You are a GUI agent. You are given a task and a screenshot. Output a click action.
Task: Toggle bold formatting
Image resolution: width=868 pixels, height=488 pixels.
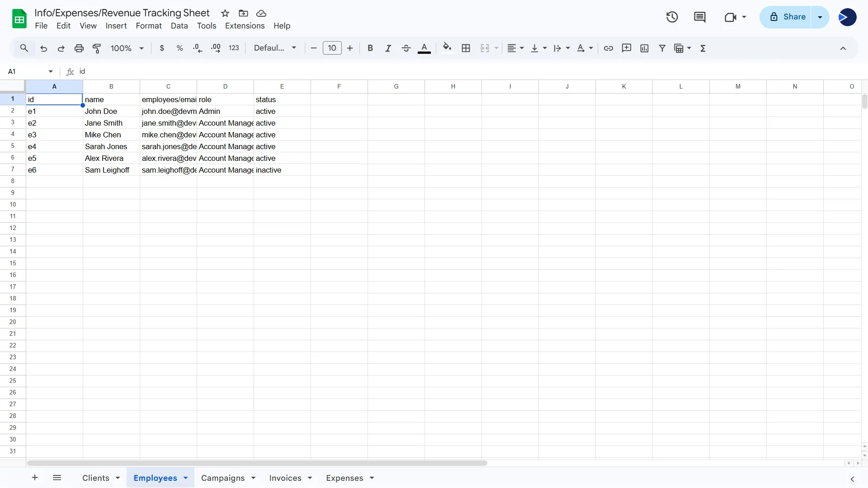(370, 48)
